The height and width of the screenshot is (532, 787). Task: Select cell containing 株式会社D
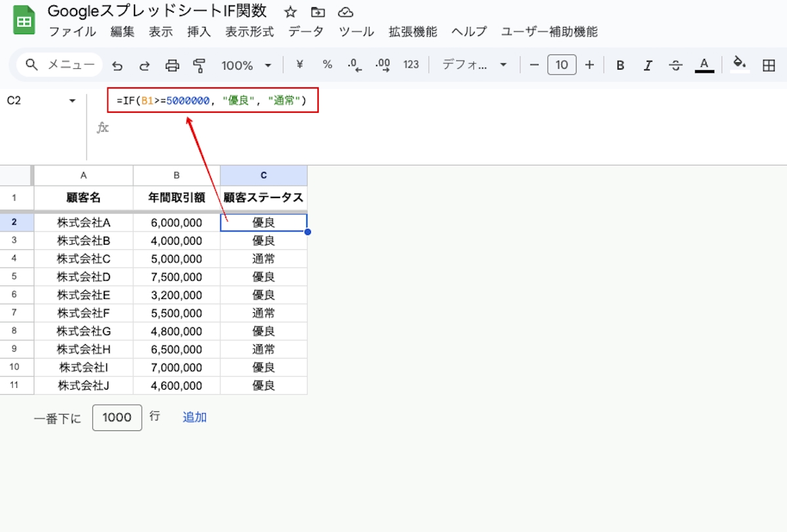pos(83,277)
